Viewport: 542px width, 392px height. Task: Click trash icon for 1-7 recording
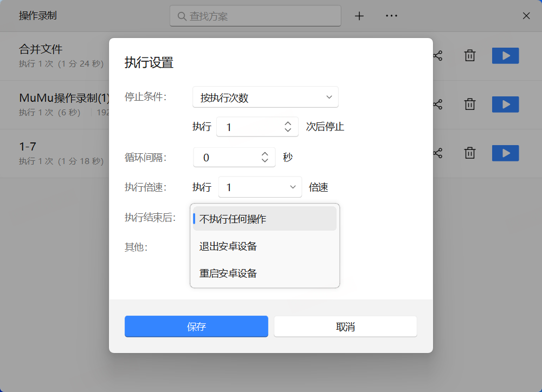[470, 153]
